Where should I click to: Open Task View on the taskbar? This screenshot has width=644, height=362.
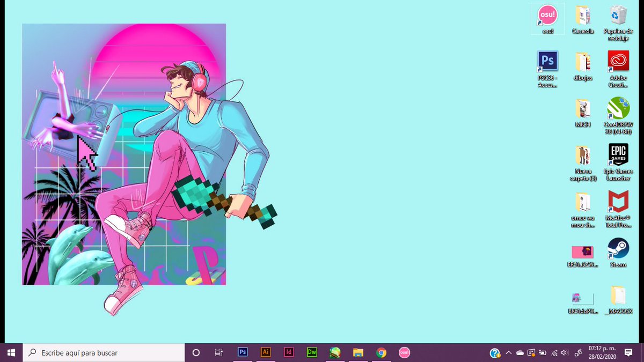[x=218, y=352]
